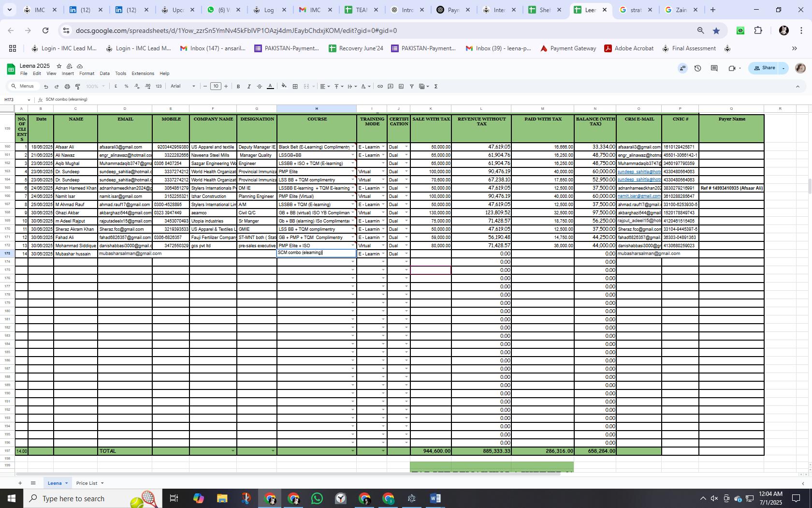Open the text color picker
Screen dimensions: 812x508
click(x=270, y=87)
